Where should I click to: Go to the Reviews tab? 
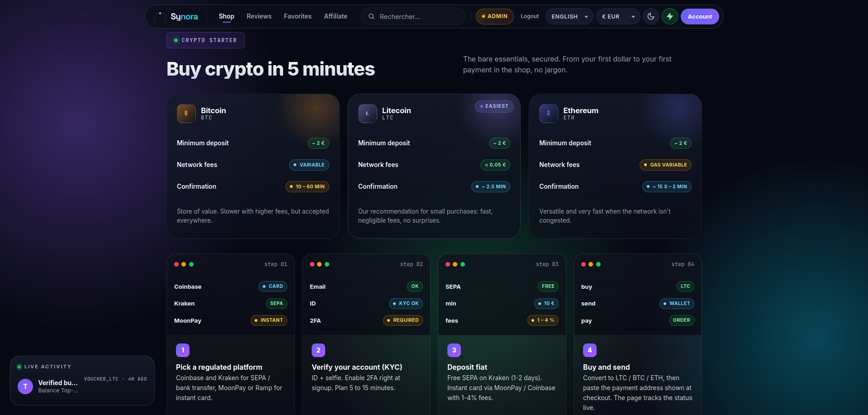click(259, 16)
